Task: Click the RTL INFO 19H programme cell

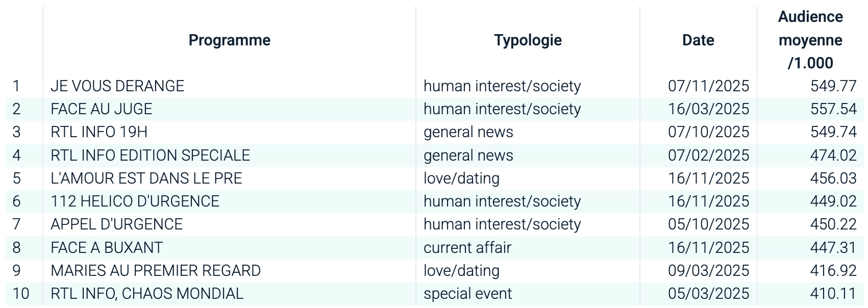Action: point(99,132)
